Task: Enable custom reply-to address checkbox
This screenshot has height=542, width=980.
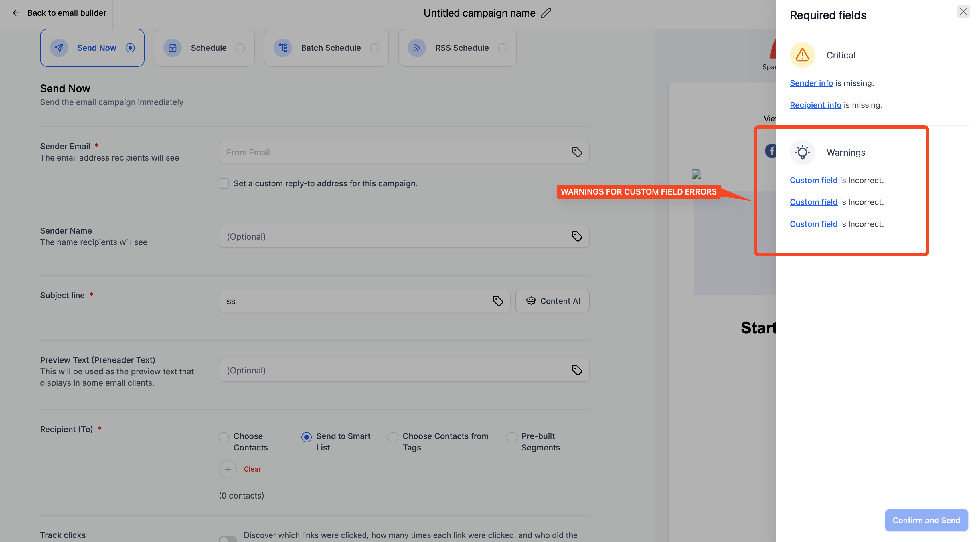Action: tap(224, 183)
